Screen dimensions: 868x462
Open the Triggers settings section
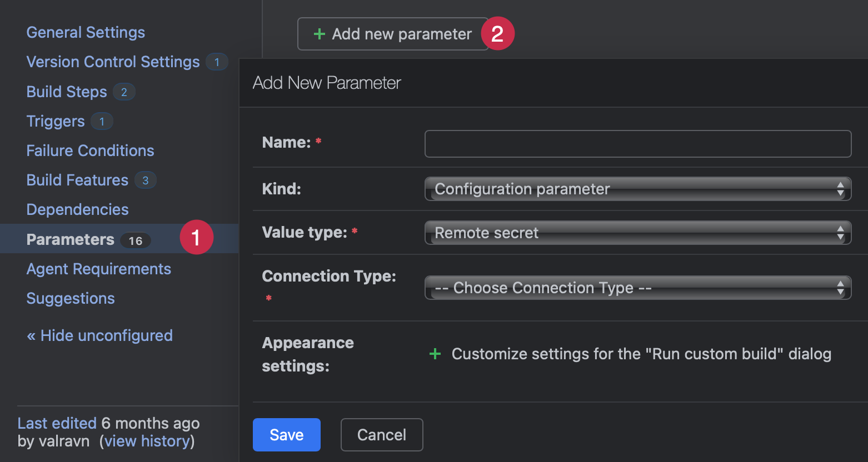pyautogui.click(x=56, y=122)
